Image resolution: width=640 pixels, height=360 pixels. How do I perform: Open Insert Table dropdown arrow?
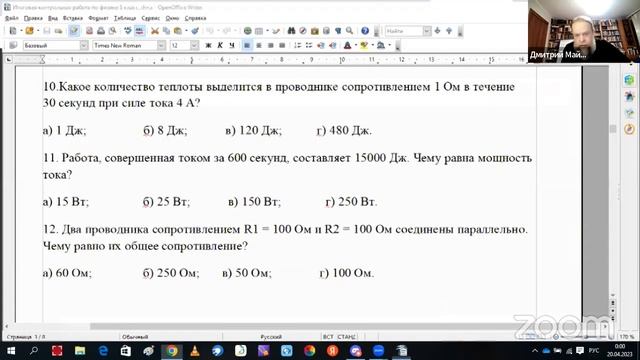pos(267,31)
